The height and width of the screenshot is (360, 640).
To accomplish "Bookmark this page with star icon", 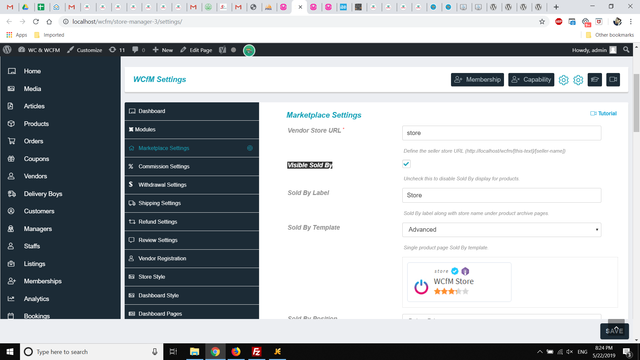I will pyautogui.click(x=542, y=22).
